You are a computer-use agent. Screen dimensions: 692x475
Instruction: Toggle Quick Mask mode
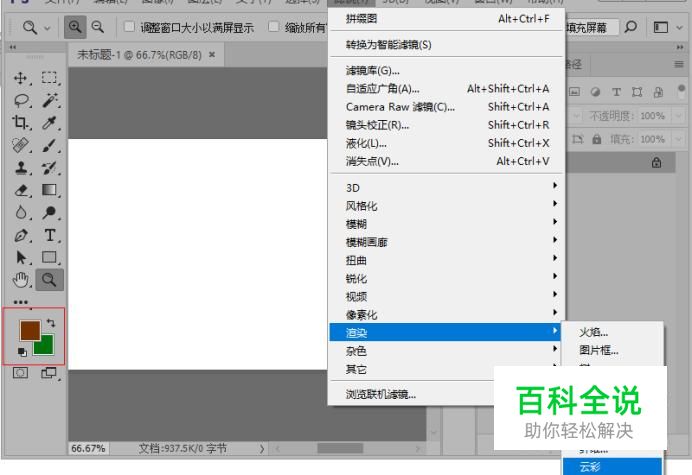(x=20, y=373)
